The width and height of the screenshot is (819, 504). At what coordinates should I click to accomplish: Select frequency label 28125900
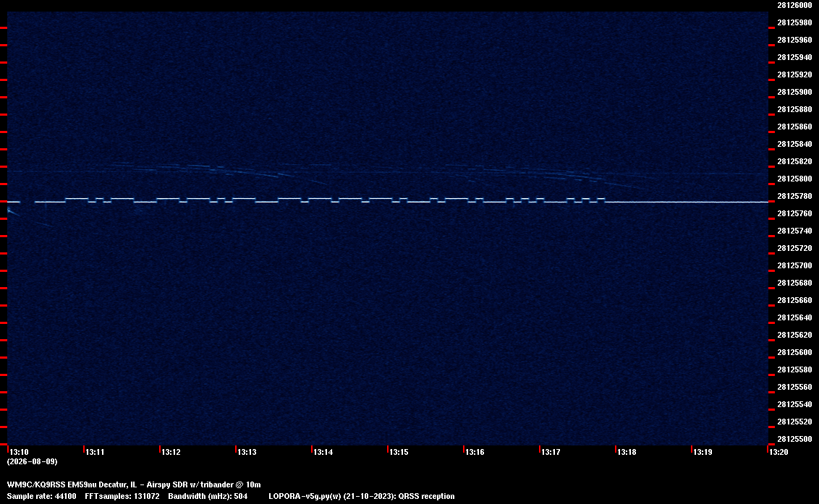794,92
